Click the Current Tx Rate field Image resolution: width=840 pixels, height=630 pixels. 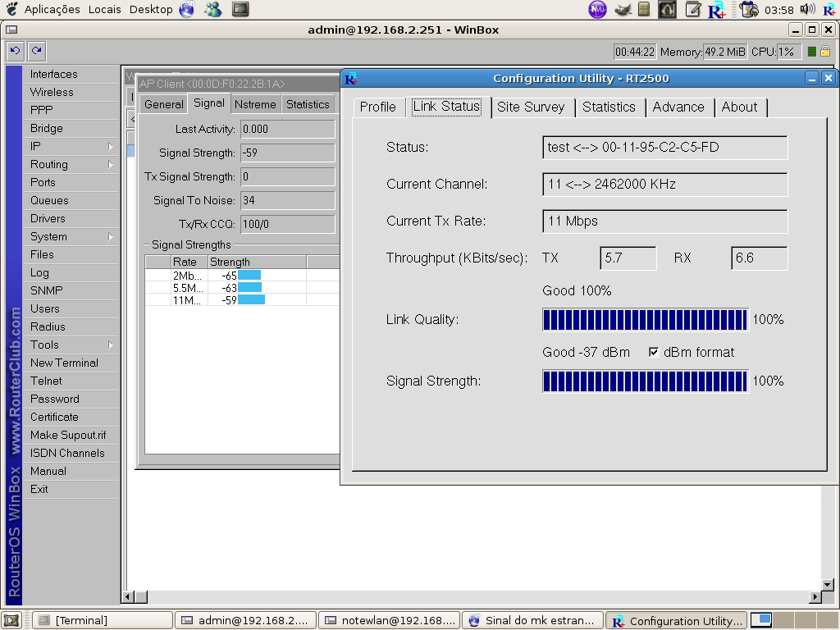tap(664, 221)
